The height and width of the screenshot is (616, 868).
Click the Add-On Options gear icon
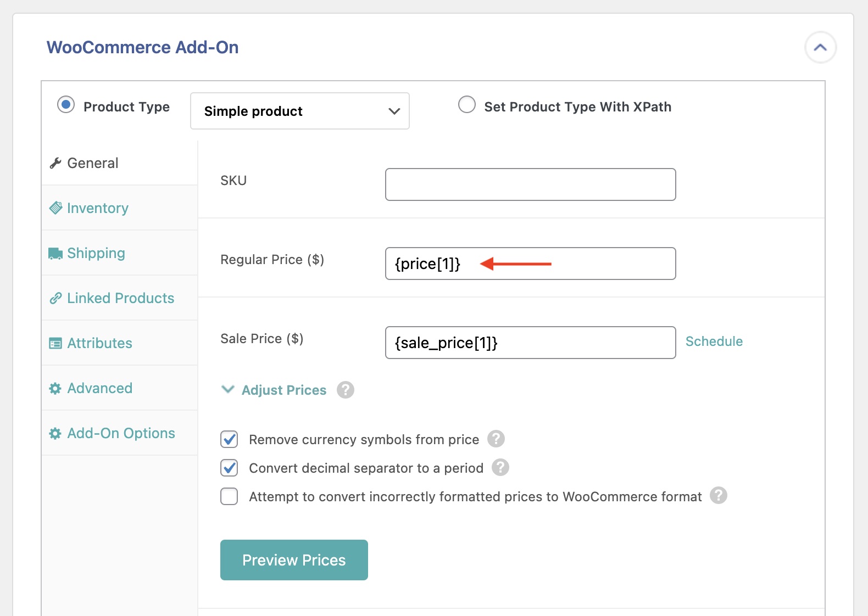[x=55, y=434]
